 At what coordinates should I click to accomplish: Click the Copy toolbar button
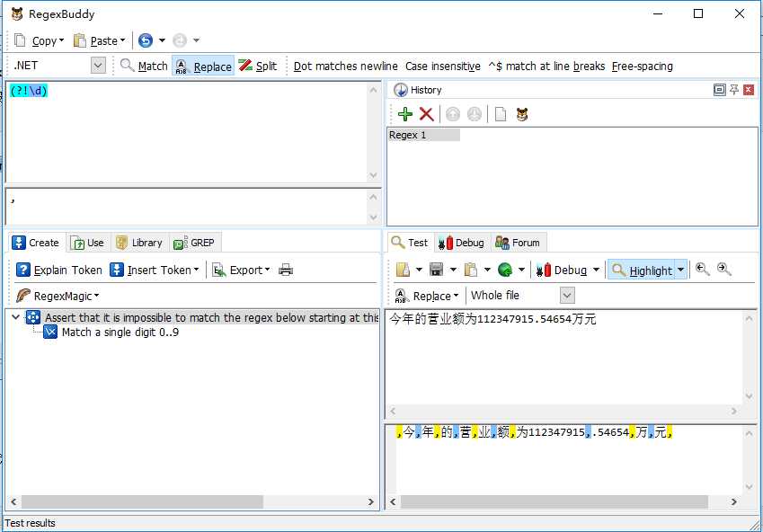[39, 40]
